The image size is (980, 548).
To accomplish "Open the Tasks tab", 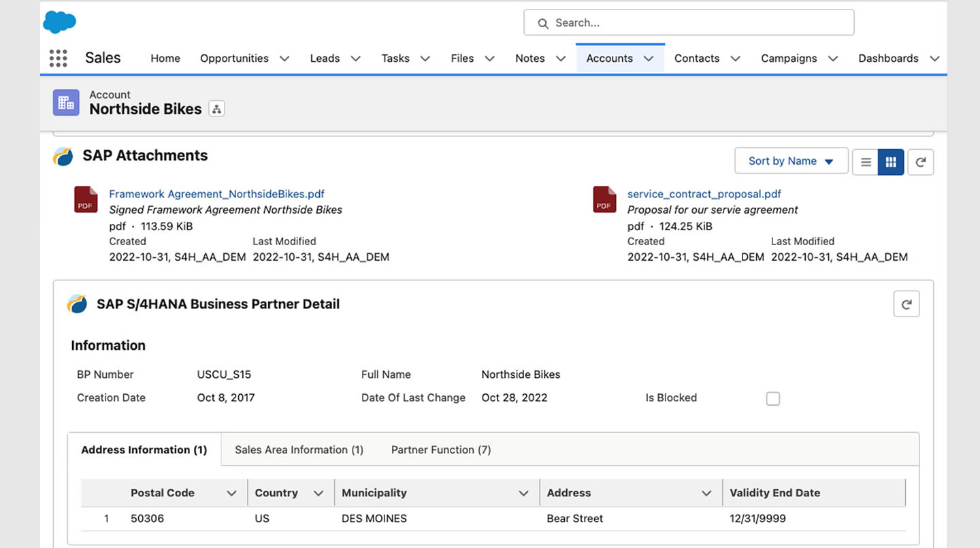I will coord(395,59).
